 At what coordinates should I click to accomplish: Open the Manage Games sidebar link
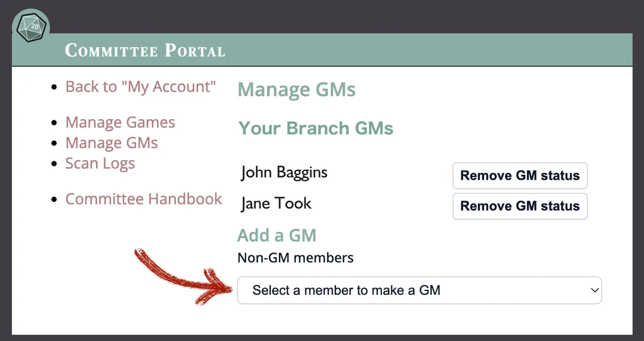tap(120, 122)
